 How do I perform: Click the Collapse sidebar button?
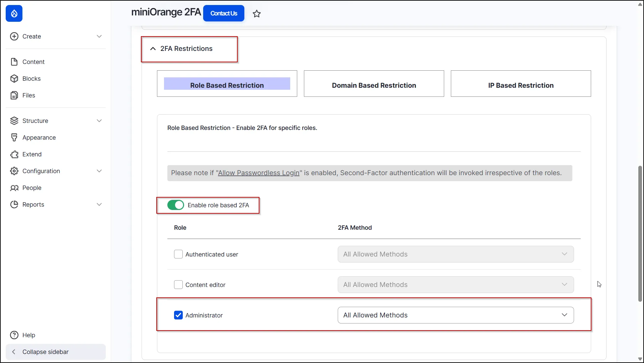(x=56, y=352)
